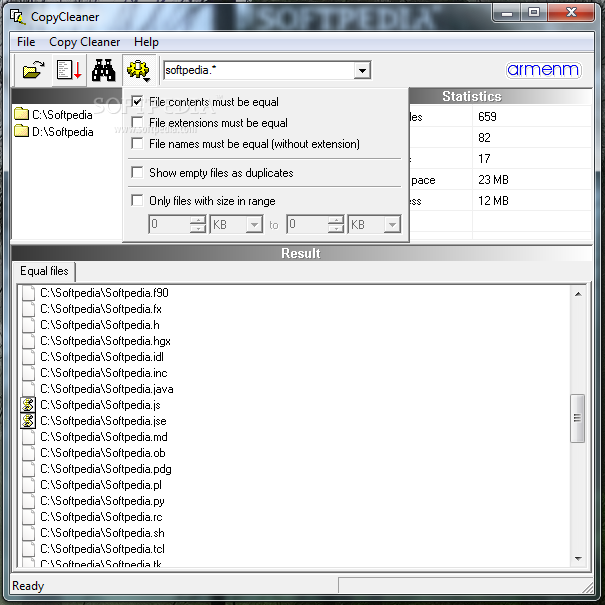This screenshot has height=605, width=605.
Task: Select the D:\Softpedia folder
Action: pyautogui.click(x=54, y=132)
